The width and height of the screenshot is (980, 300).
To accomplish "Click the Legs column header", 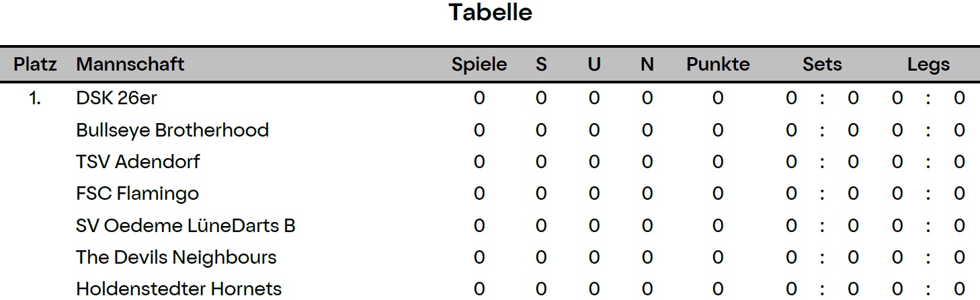I will (928, 65).
